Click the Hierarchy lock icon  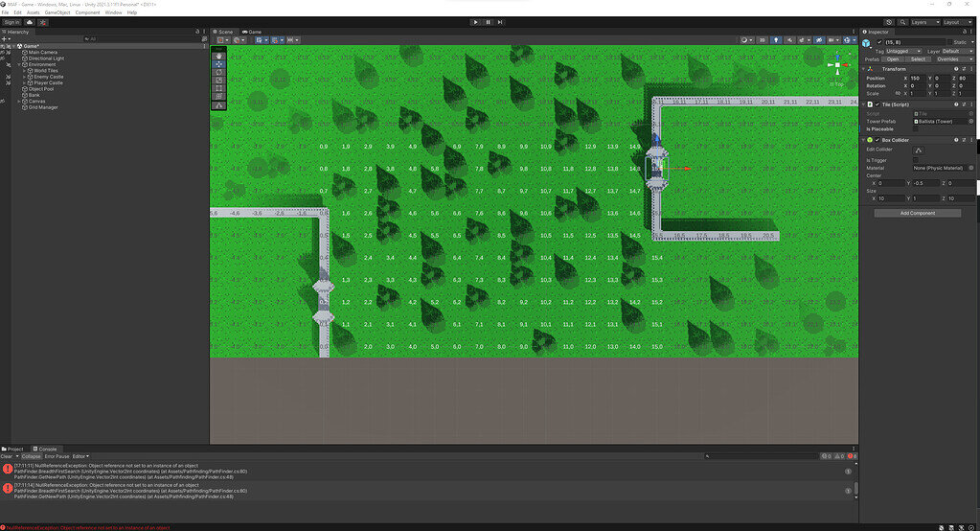click(197, 32)
